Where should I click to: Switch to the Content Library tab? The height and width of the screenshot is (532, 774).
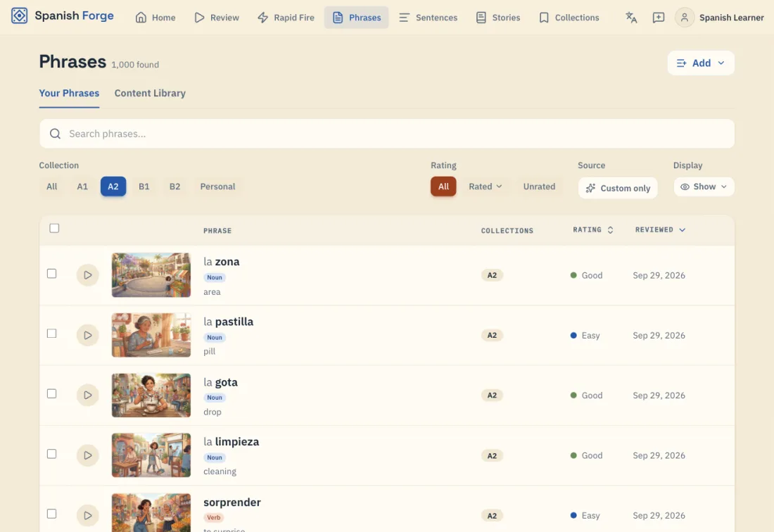coord(150,93)
